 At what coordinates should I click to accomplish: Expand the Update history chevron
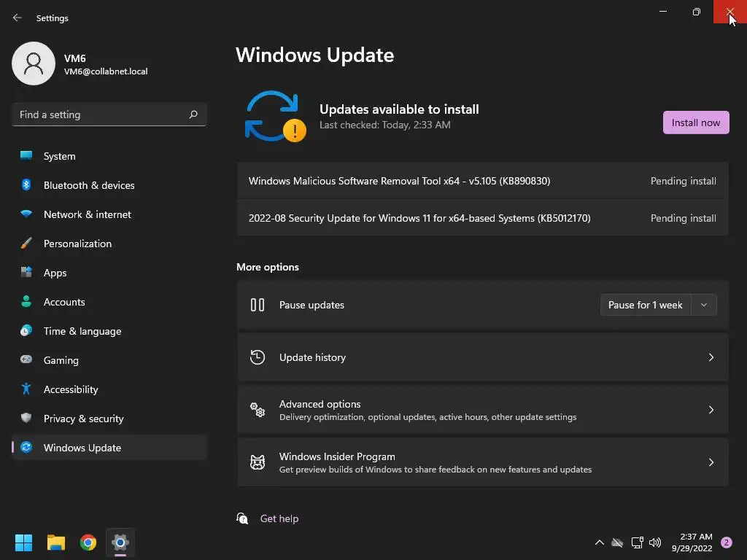[x=711, y=357]
